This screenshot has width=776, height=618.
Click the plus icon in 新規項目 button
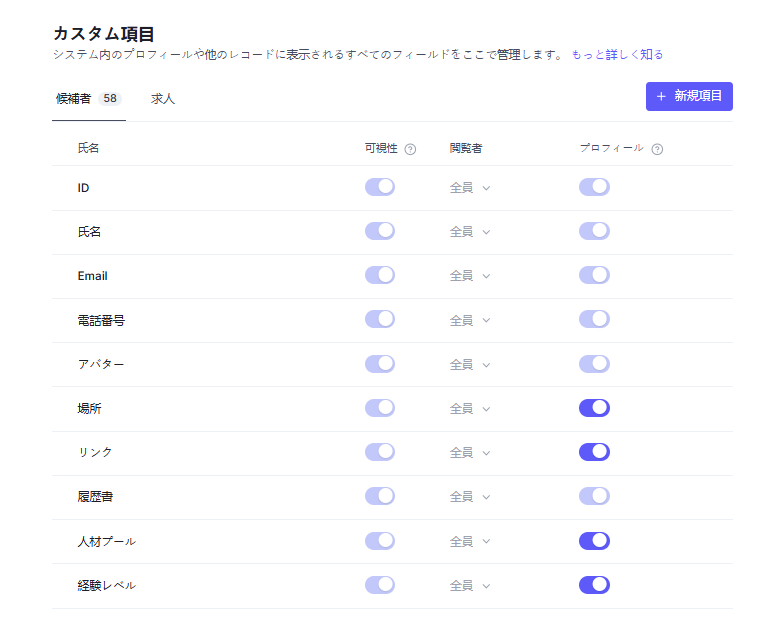coord(661,96)
